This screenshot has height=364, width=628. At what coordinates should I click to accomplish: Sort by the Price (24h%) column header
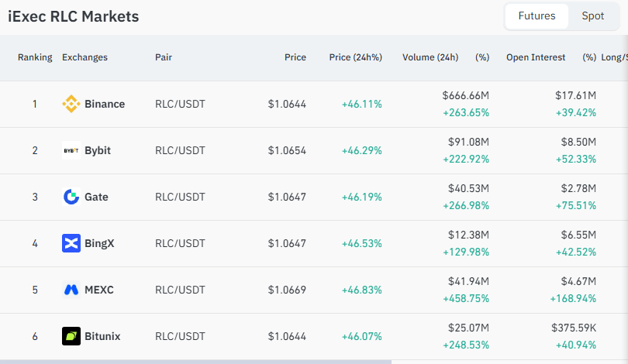pyautogui.click(x=355, y=57)
